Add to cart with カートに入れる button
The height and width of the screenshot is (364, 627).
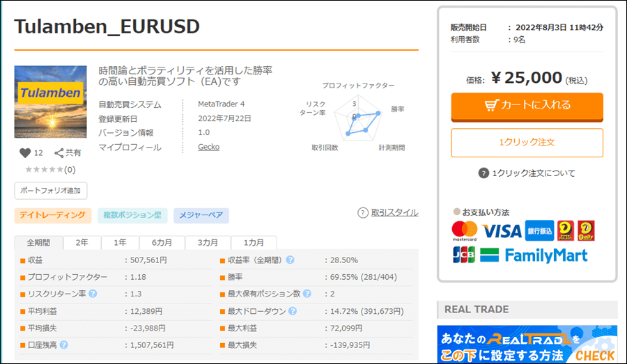[527, 106]
